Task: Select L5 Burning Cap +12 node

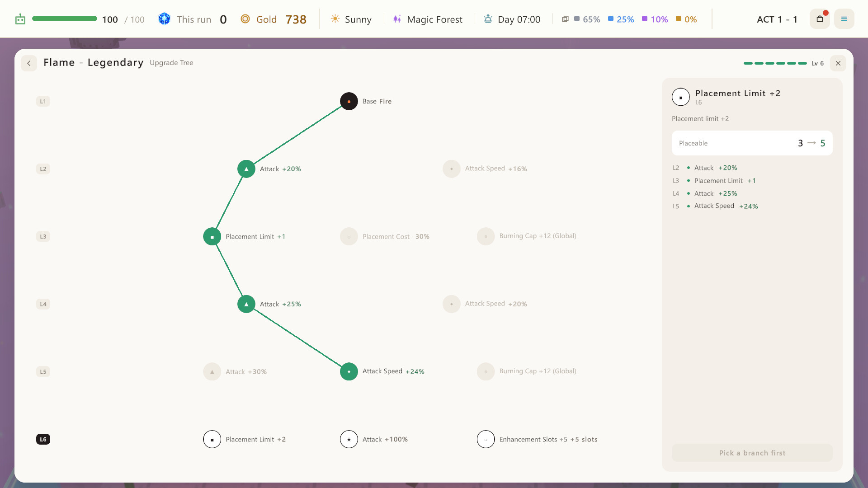Action: point(486,372)
